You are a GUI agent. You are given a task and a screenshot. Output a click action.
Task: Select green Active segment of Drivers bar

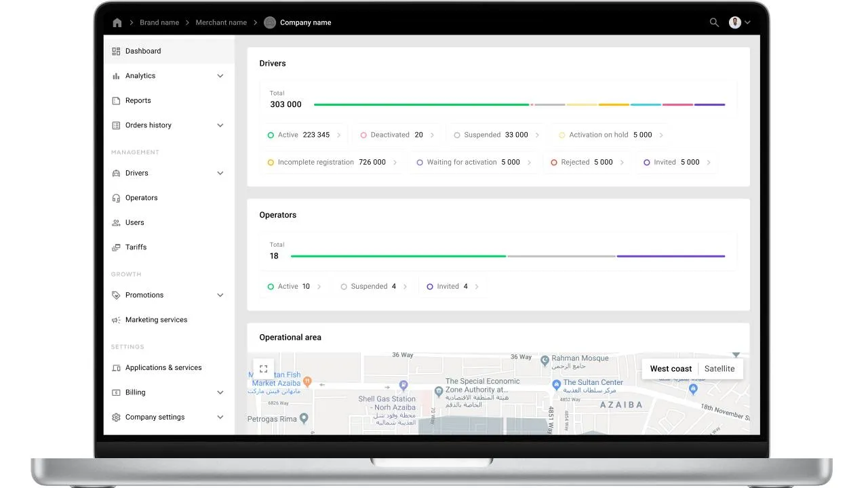click(x=421, y=104)
